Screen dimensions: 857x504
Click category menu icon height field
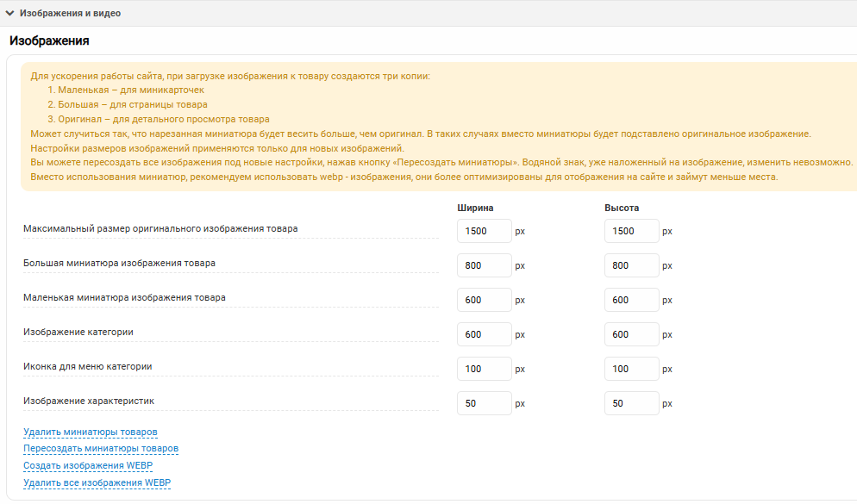[x=631, y=369]
